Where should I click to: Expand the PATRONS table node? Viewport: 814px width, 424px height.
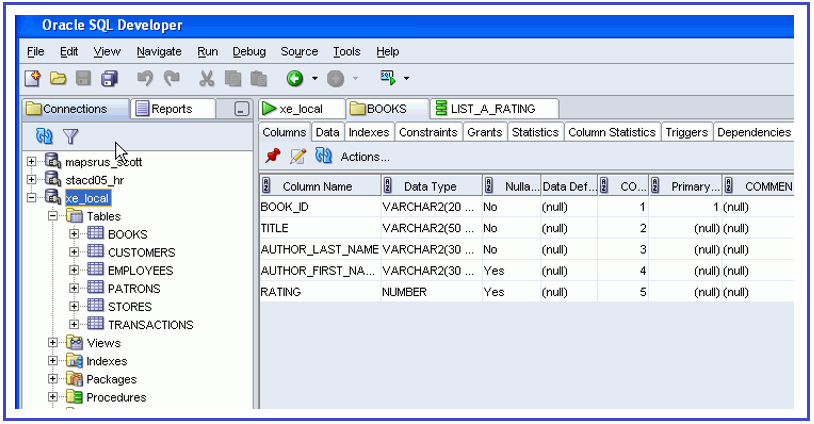(74, 288)
